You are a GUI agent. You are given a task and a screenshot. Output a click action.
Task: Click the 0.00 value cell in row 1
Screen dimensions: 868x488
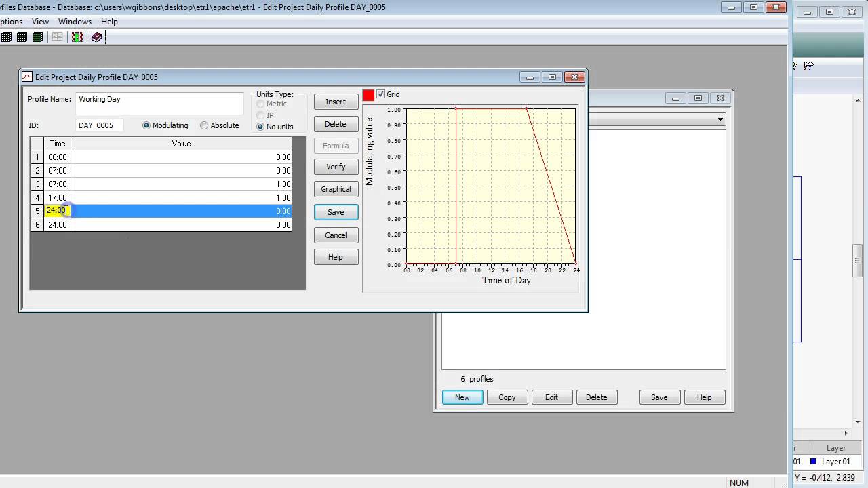(181, 157)
